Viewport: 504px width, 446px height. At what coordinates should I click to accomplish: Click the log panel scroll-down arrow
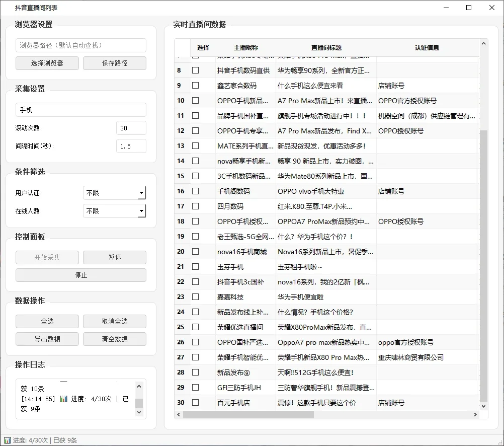click(139, 412)
